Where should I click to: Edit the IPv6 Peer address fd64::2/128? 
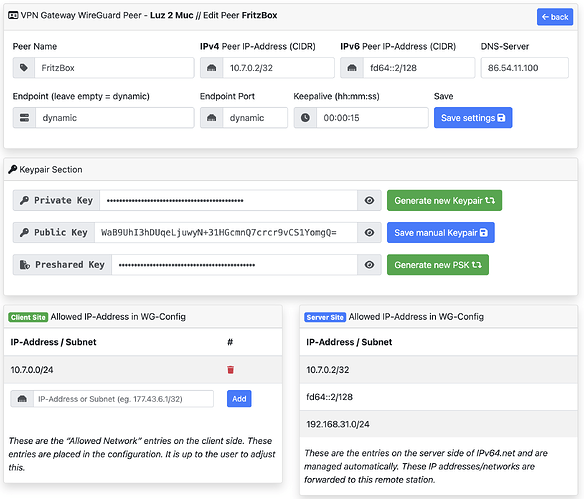[x=419, y=68]
